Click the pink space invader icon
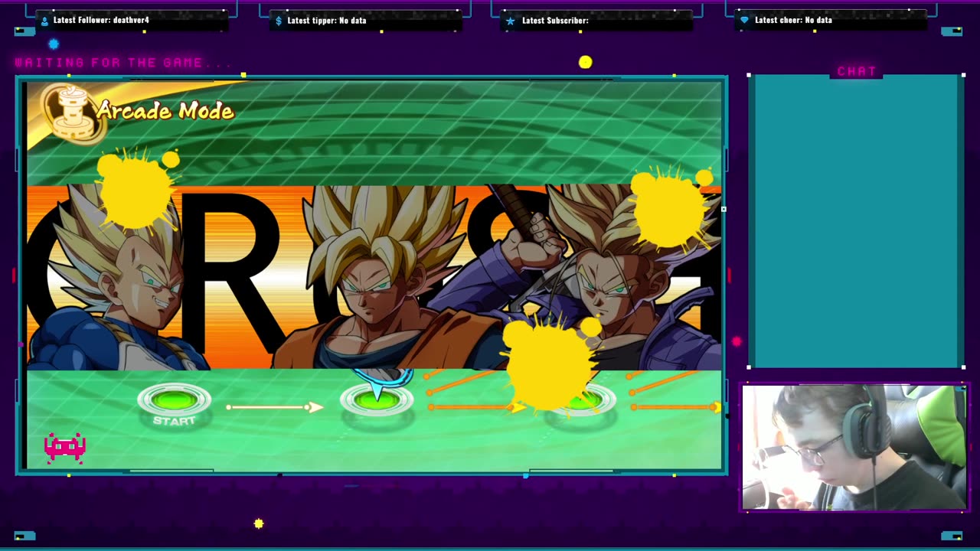Screen dimensions: 980x551 coord(64,448)
